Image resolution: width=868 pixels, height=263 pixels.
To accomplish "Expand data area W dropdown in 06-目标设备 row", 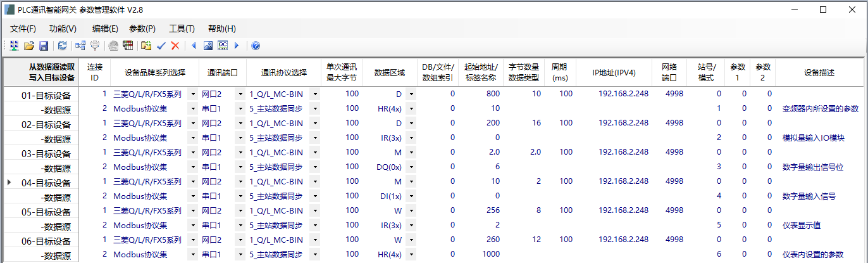I will 411,240.
